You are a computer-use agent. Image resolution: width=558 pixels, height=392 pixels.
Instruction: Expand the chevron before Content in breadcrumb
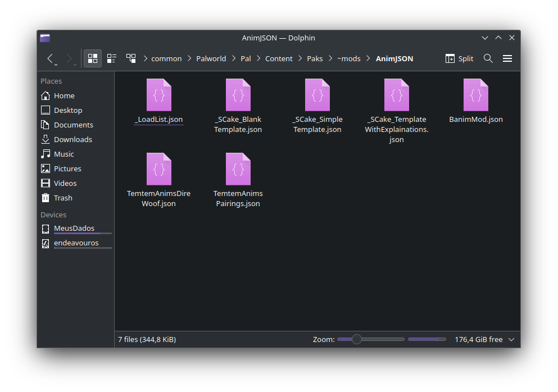point(258,58)
